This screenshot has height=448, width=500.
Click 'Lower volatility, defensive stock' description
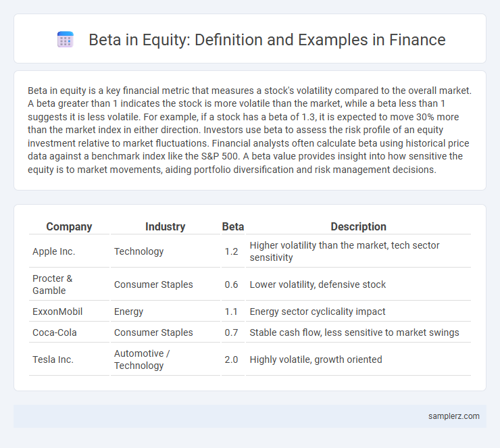tap(318, 284)
